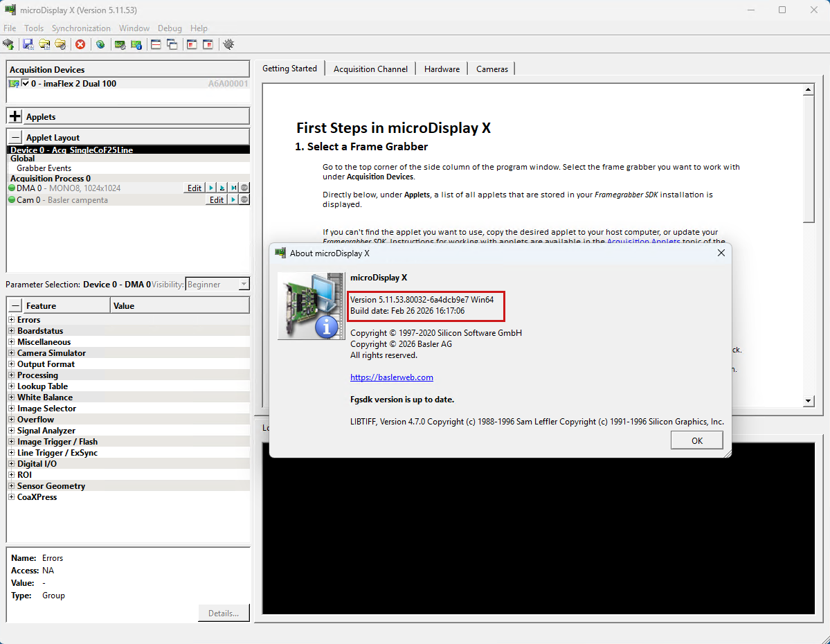Viewport: 830px width, 644px height.
Task: Collapse the Applet Layout section
Action: pyautogui.click(x=16, y=137)
